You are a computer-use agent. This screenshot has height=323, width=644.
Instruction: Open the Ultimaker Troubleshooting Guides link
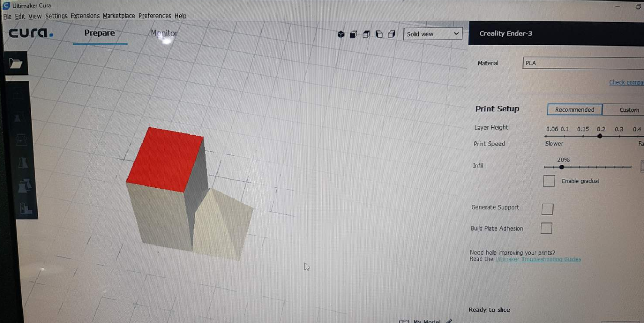tap(538, 259)
